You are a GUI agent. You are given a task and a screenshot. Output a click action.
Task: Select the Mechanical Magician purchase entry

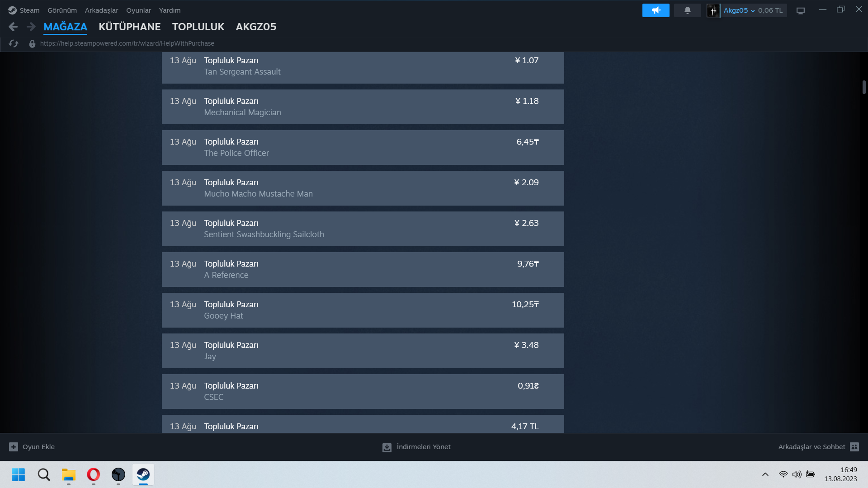tap(363, 107)
